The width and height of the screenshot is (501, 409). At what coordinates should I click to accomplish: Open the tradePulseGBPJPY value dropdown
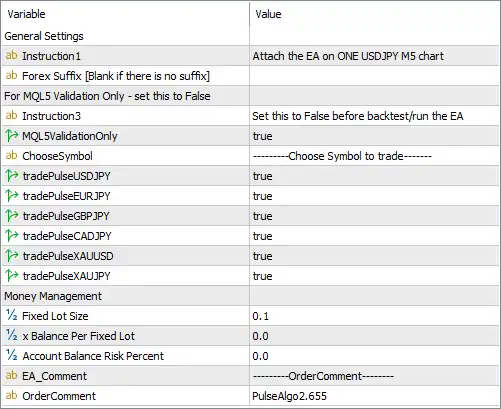click(374, 216)
